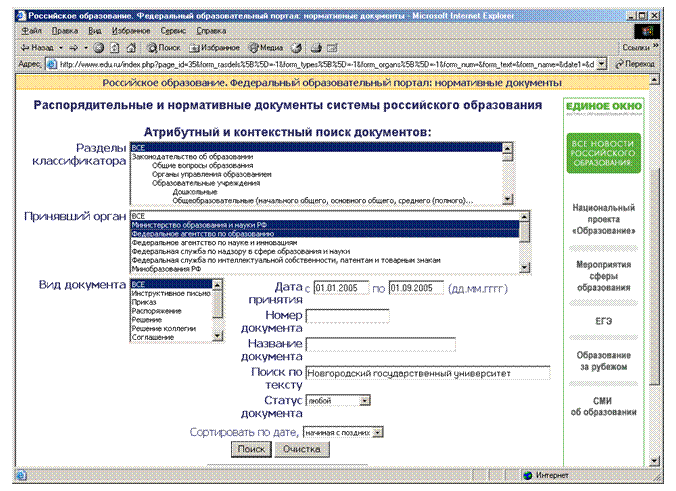Click the Forward arrow button

click(x=74, y=48)
